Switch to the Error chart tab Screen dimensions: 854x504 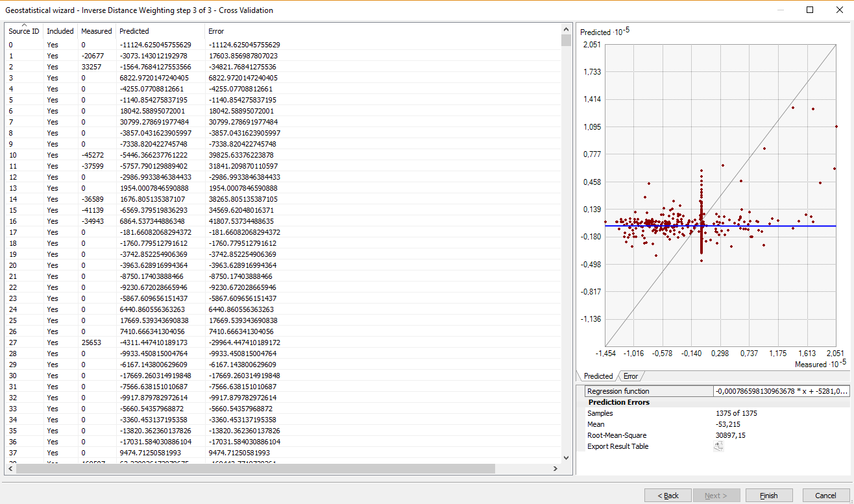point(630,376)
